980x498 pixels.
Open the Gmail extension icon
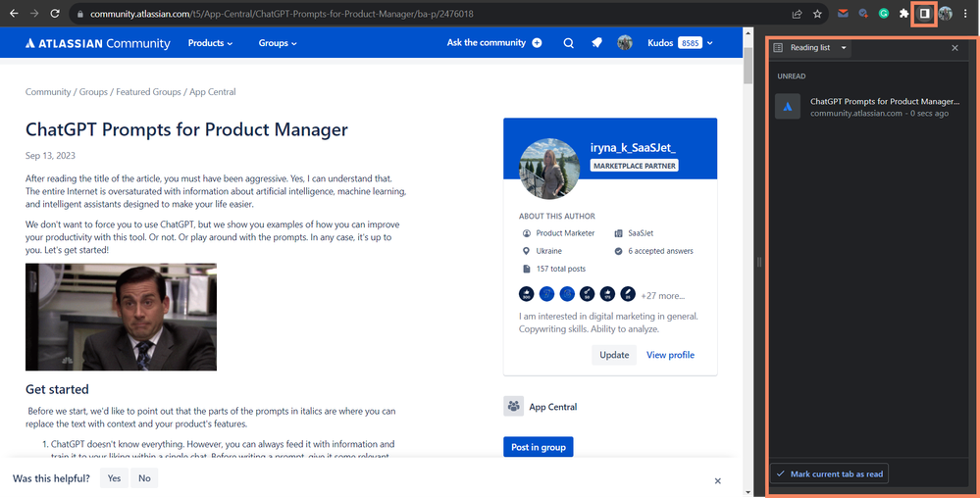point(843,13)
